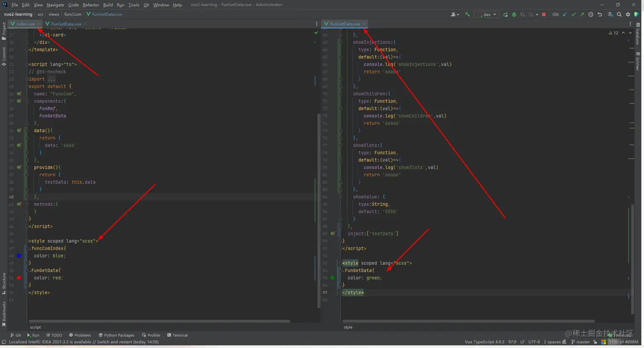Expand folded import statement on line 23

[x=26, y=79]
